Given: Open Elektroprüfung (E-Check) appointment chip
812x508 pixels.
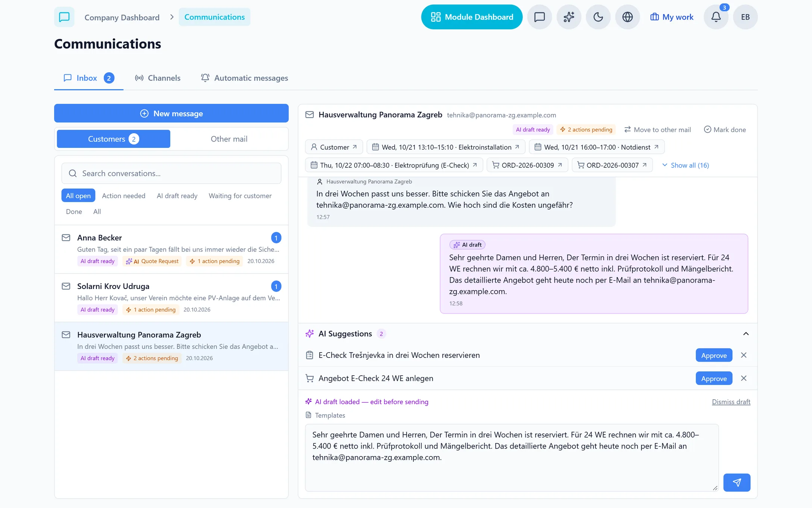Looking at the screenshot, I should click(x=394, y=165).
